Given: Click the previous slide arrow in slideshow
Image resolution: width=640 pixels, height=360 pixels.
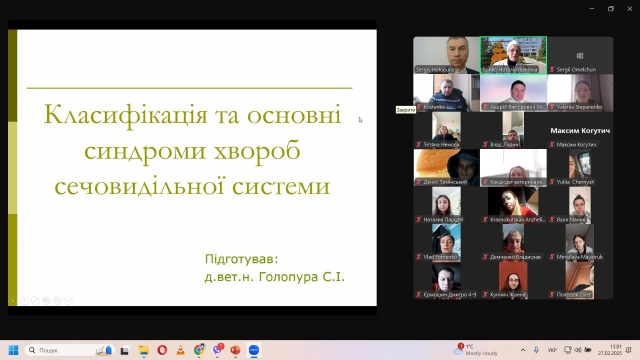Looking at the screenshot, I should (13, 301).
